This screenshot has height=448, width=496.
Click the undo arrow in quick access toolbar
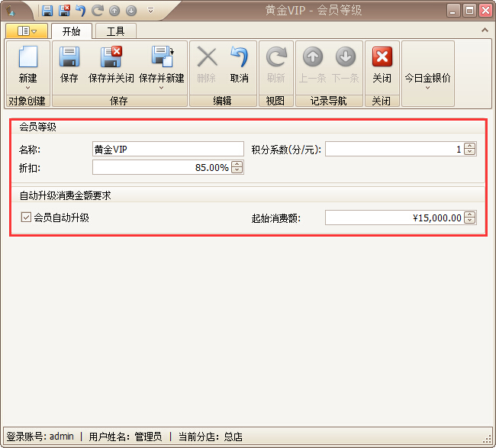click(x=80, y=11)
